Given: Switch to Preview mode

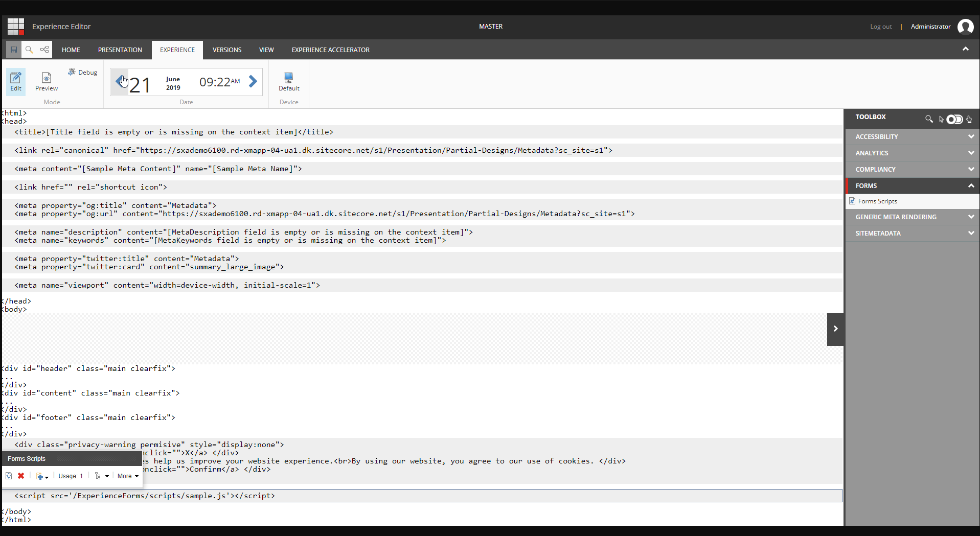Looking at the screenshot, I should (47, 81).
